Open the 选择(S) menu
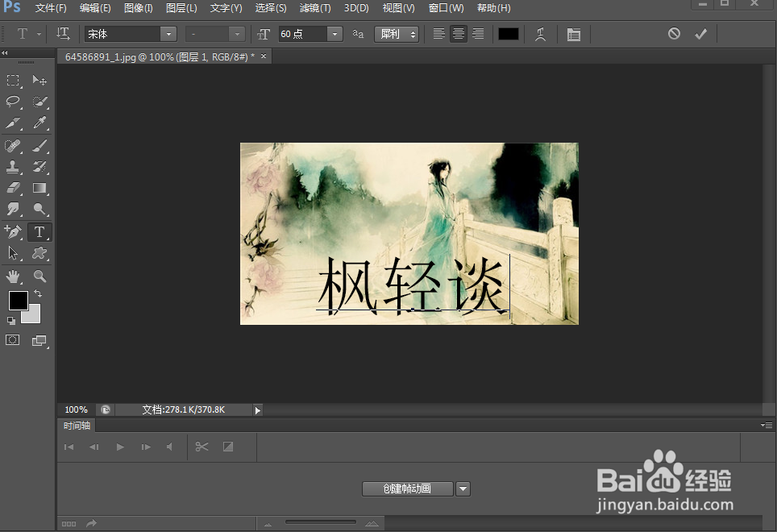 [271, 8]
